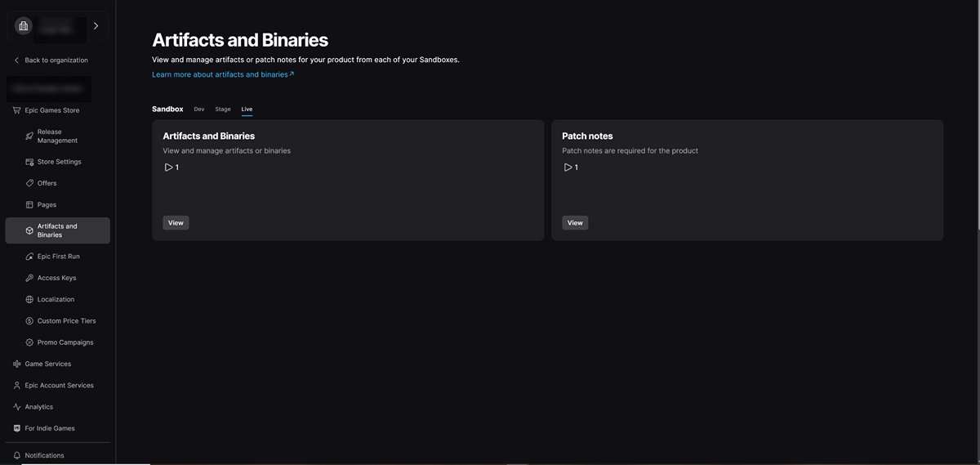This screenshot has height=465, width=980.
Task: Click the Localization globe icon
Action: [29, 299]
